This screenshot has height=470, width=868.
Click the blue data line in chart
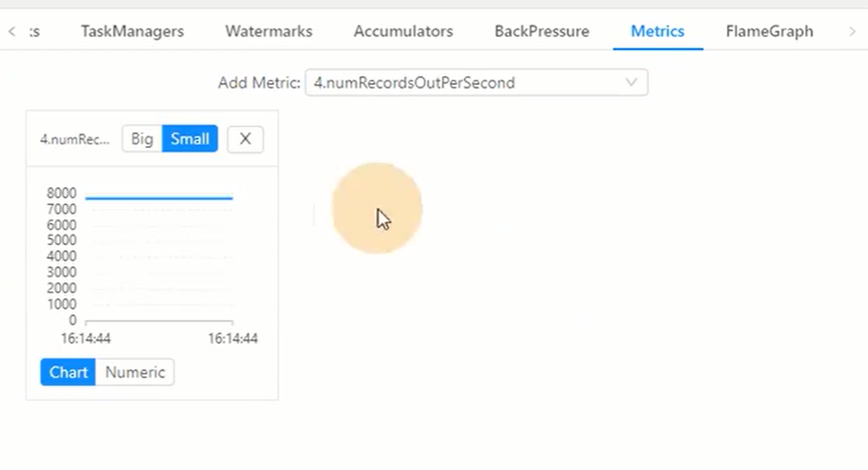click(x=159, y=198)
